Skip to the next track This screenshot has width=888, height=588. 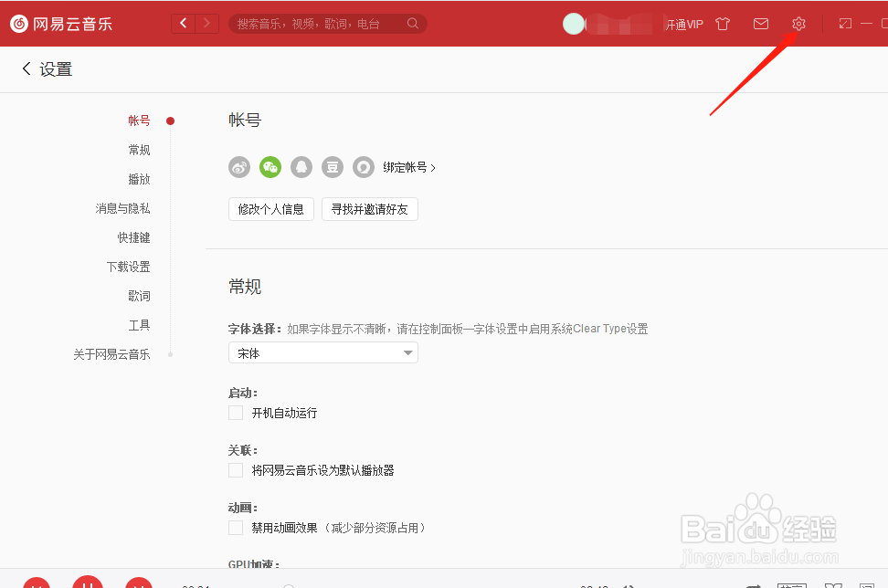(x=139, y=583)
